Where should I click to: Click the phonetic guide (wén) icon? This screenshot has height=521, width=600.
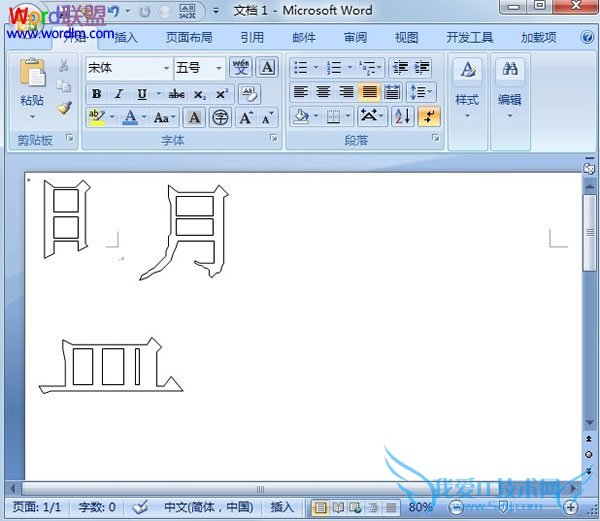point(241,68)
